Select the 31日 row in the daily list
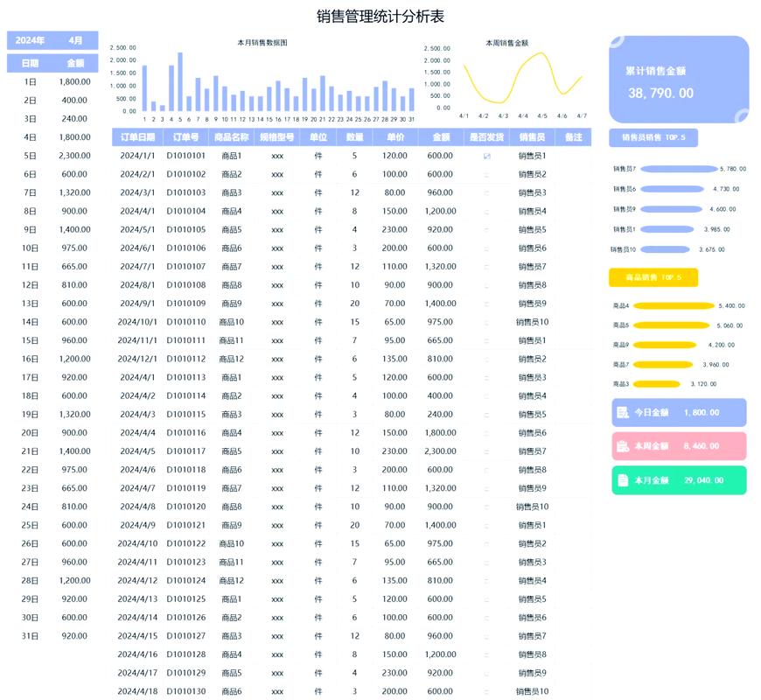761x700 pixels. click(x=52, y=636)
